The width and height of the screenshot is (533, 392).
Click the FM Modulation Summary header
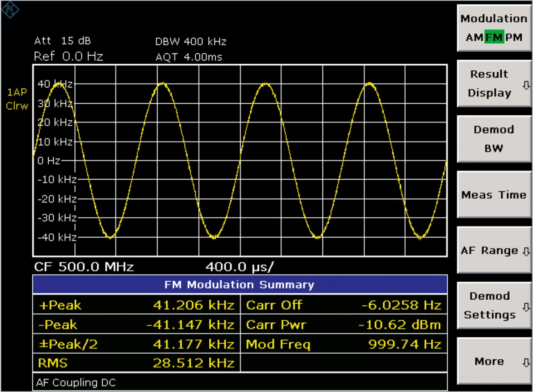tap(239, 284)
